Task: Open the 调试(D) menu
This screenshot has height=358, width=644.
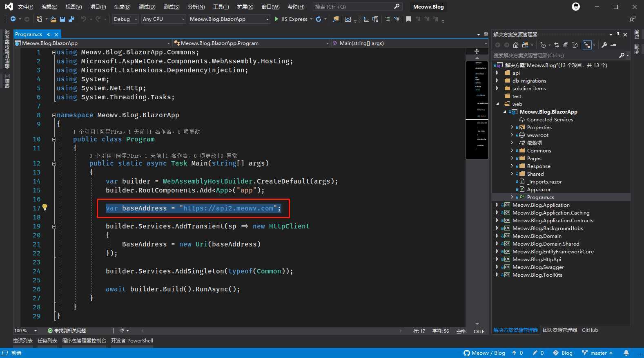Action: [147, 7]
